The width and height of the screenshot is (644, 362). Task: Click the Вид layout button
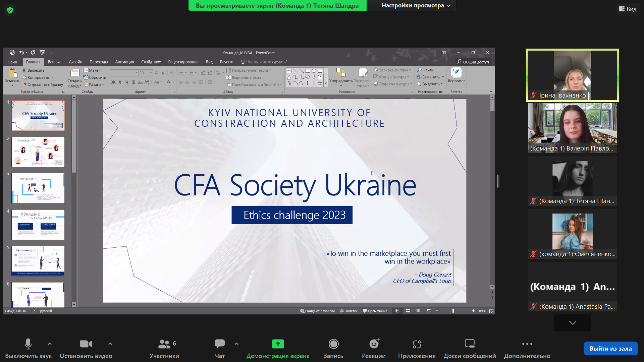628,9
